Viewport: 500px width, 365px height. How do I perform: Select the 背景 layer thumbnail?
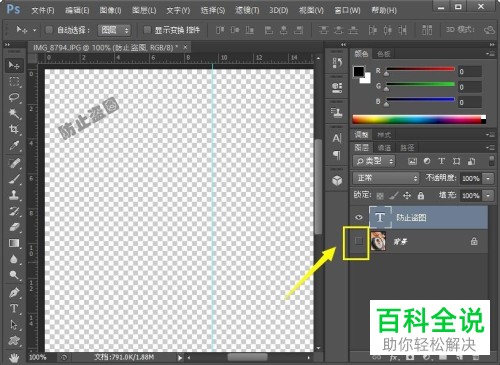tap(378, 241)
